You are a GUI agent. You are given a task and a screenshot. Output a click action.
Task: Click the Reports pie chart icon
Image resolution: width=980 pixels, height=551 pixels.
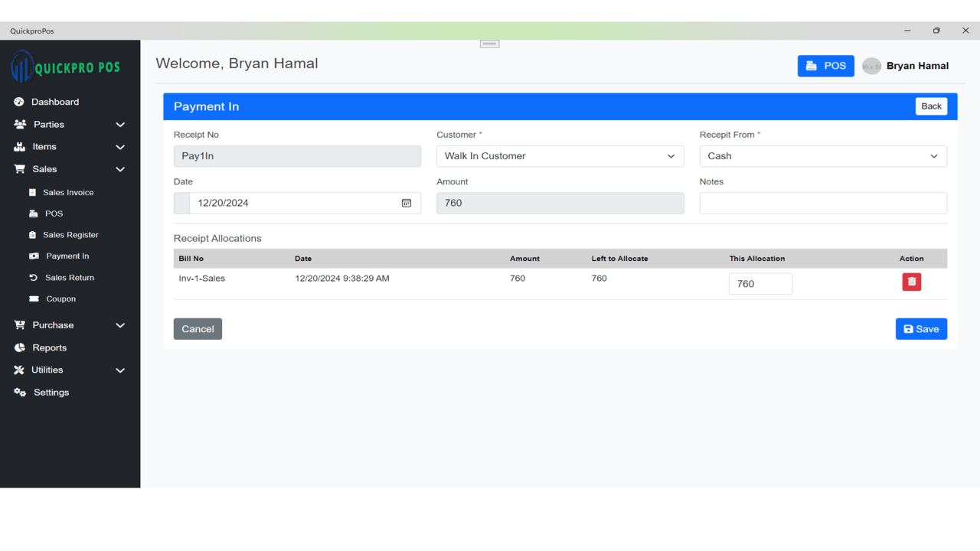click(19, 347)
